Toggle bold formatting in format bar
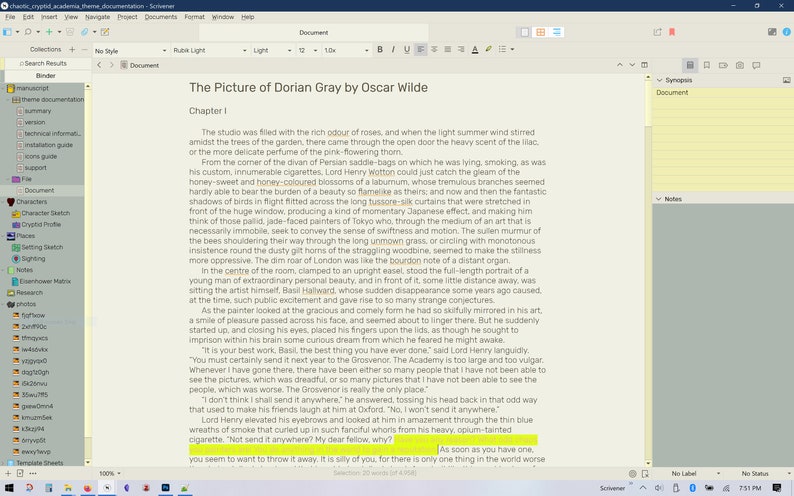This screenshot has height=496, width=794. (x=380, y=50)
